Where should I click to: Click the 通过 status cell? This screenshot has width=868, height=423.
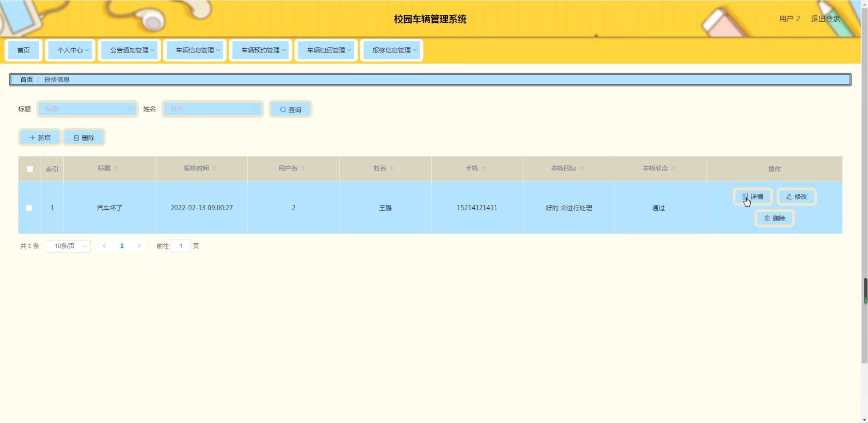click(659, 208)
